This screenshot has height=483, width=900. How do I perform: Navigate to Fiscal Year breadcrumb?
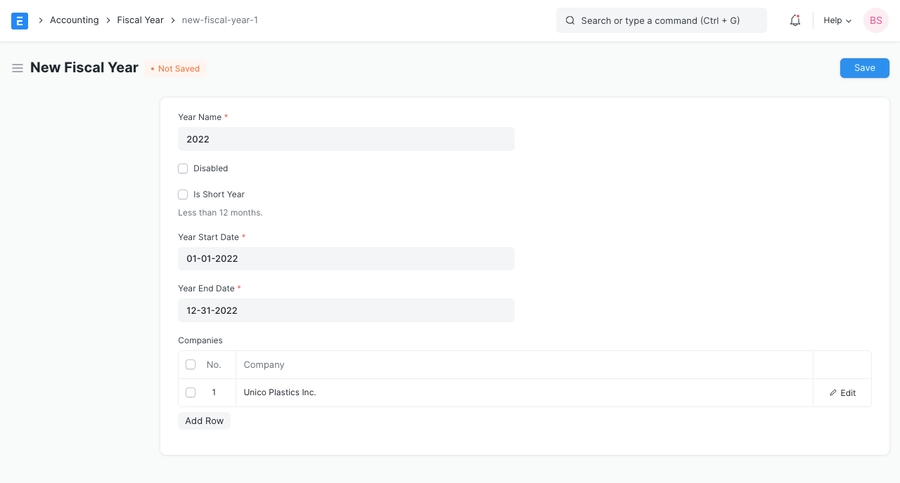pyautogui.click(x=140, y=20)
